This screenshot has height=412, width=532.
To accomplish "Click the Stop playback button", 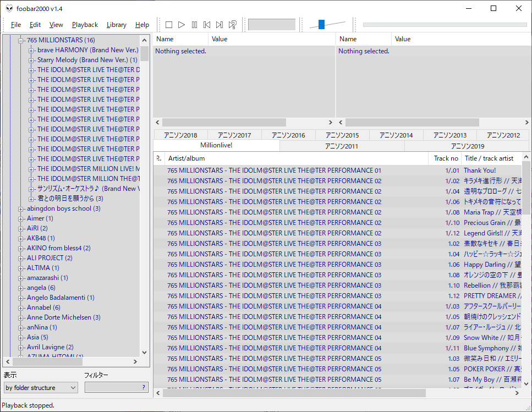I will coord(169,25).
